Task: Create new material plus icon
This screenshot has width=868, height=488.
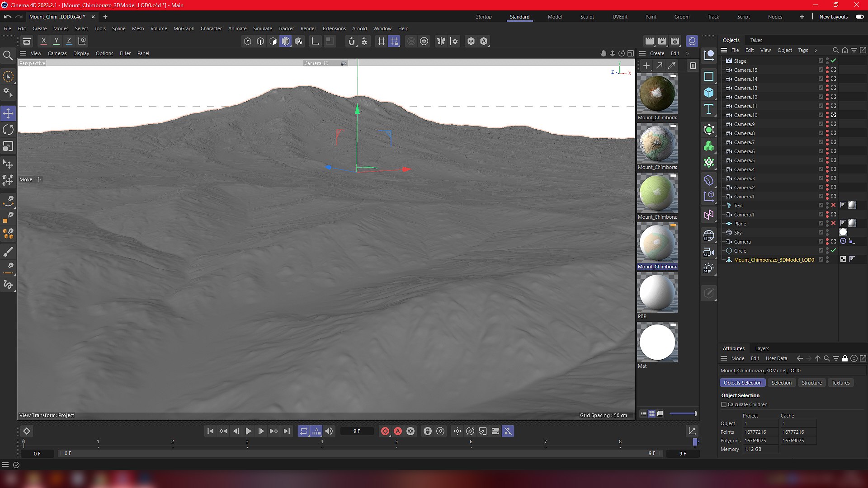Action: (646, 66)
